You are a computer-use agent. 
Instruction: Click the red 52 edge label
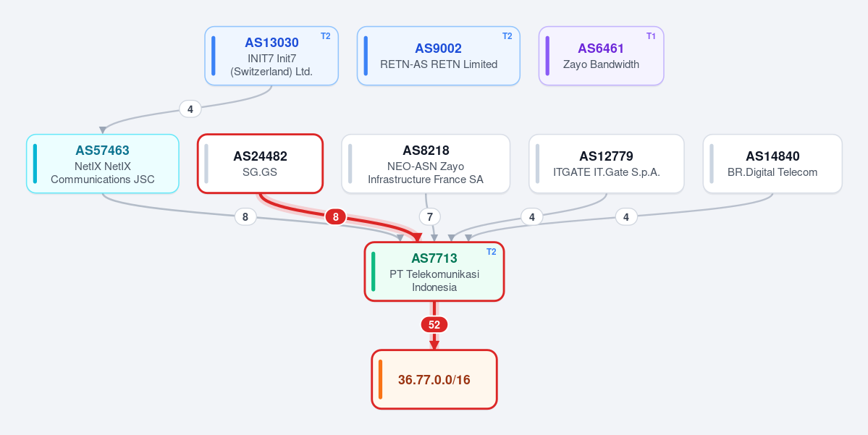click(434, 325)
